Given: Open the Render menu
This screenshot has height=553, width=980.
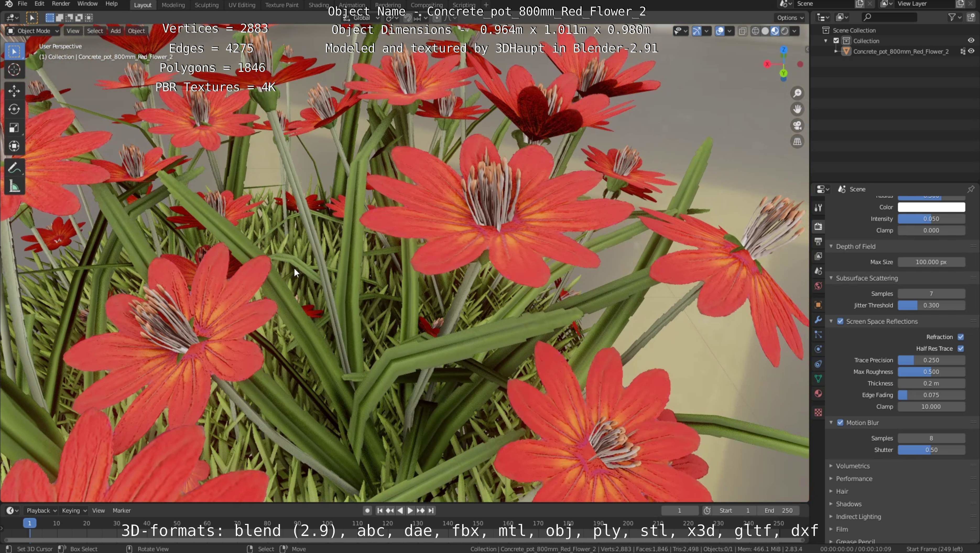Looking at the screenshot, I should (61, 4).
